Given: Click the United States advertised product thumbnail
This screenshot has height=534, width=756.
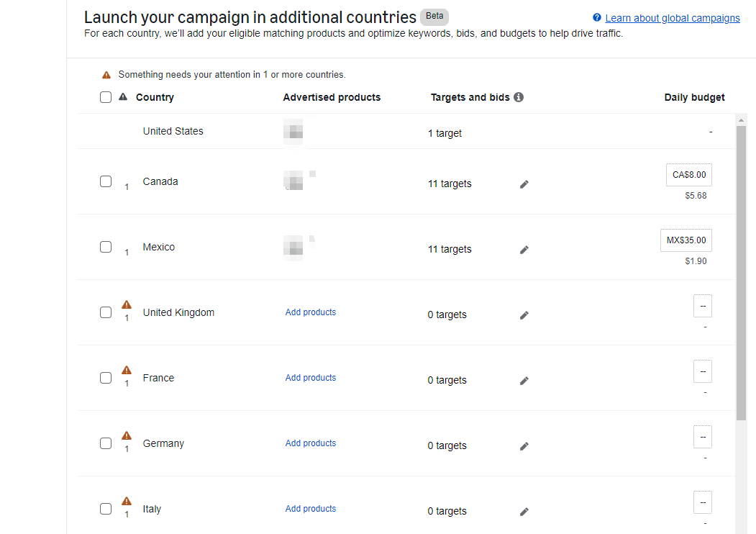Looking at the screenshot, I should tap(293, 132).
